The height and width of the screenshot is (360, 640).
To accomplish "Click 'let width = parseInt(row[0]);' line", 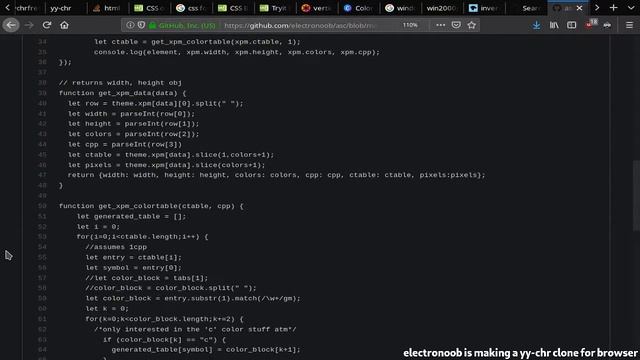I will (x=131, y=114).
